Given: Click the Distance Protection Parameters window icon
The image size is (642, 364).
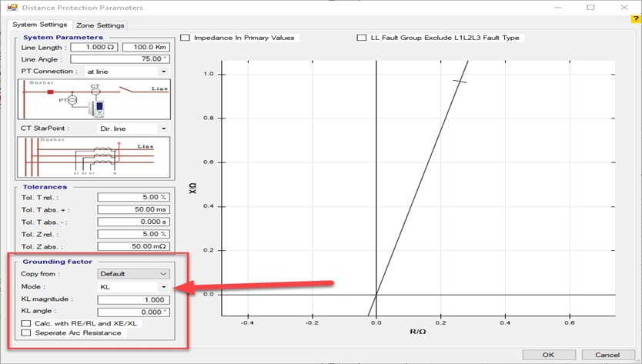Looking at the screenshot, I should (12, 8).
